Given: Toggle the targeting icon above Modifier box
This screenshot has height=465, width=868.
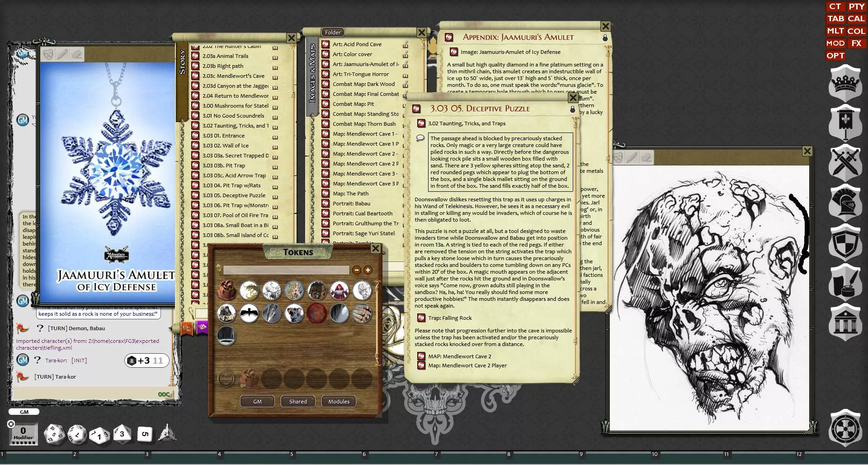Looking at the screenshot, I should coord(11,424).
